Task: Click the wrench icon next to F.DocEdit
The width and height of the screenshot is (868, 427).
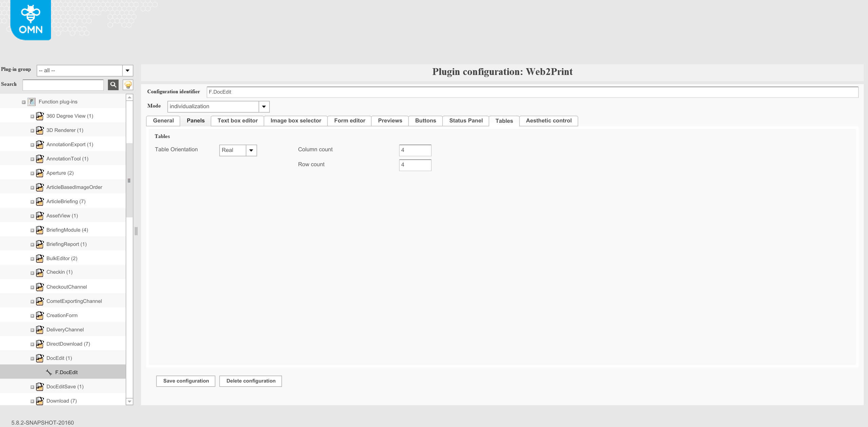Action: tap(49, 372)
